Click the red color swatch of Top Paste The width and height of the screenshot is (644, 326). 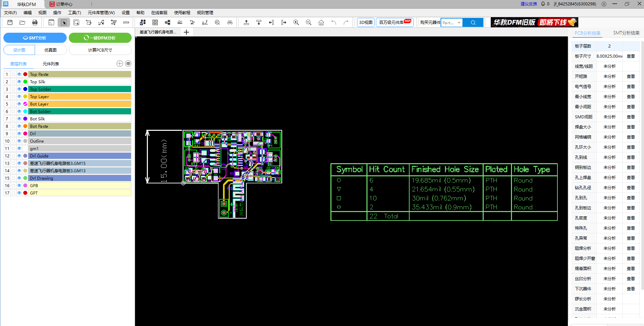(25, 74)
